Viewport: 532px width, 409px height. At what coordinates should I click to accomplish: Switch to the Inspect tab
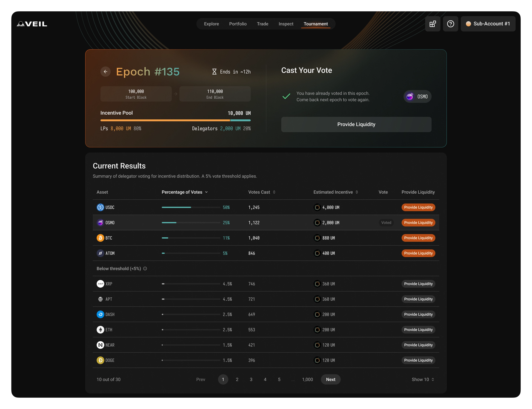pyautogui.click(x=286, y=24)
